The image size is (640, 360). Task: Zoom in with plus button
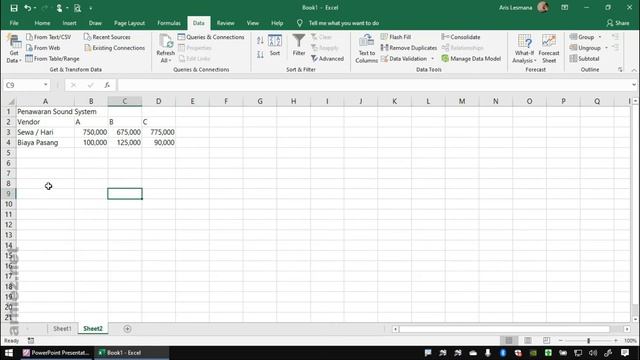click(616, 340)
